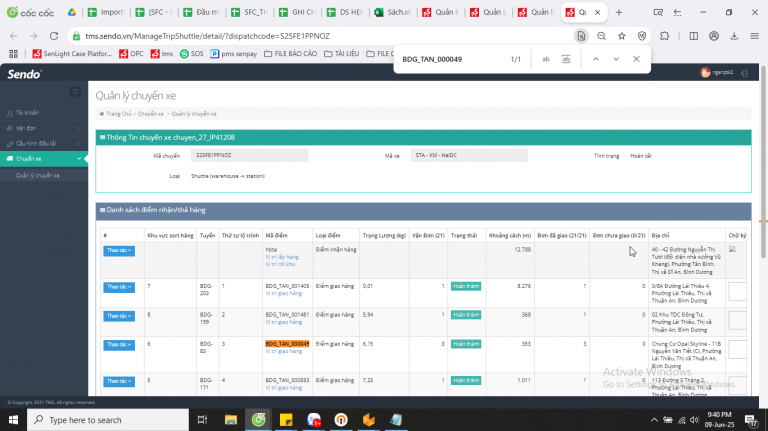Close the find-in-page bar
This screenshot has height=431, width=768.
tap(636, 59)
